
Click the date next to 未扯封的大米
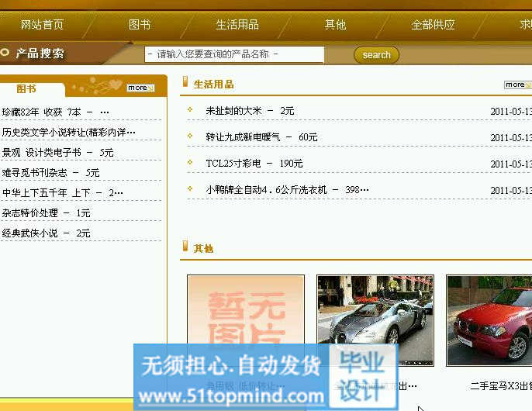pos(511,112)
